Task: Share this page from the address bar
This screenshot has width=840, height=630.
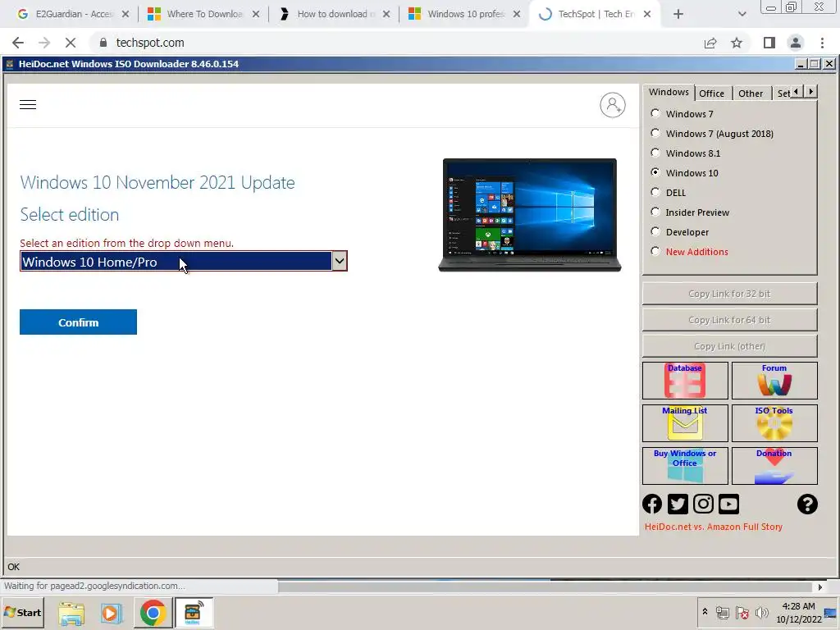Action: (710, 43)
